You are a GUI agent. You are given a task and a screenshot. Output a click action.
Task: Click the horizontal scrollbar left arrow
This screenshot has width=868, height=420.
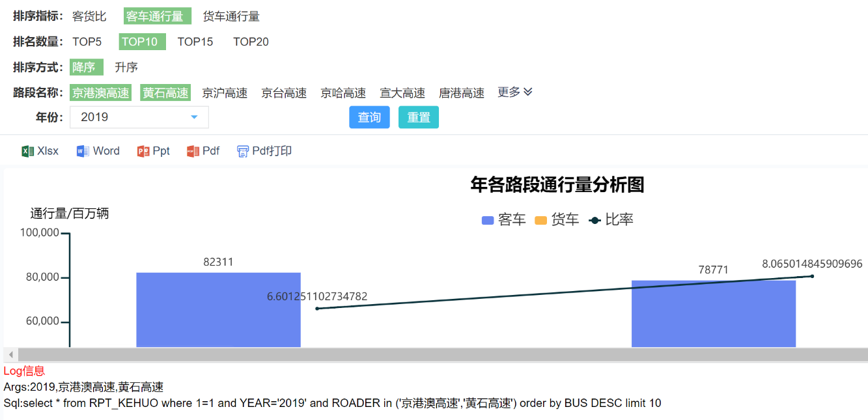tap(10, 355)
